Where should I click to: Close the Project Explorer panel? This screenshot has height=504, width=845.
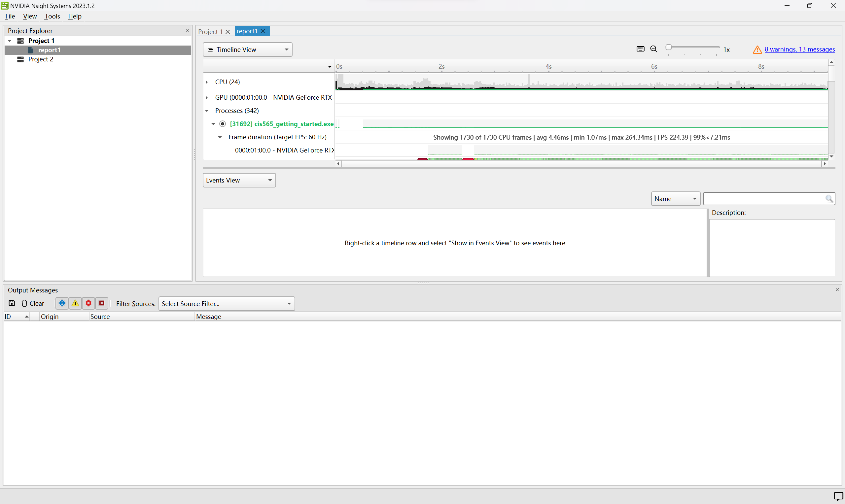[187, 31]
